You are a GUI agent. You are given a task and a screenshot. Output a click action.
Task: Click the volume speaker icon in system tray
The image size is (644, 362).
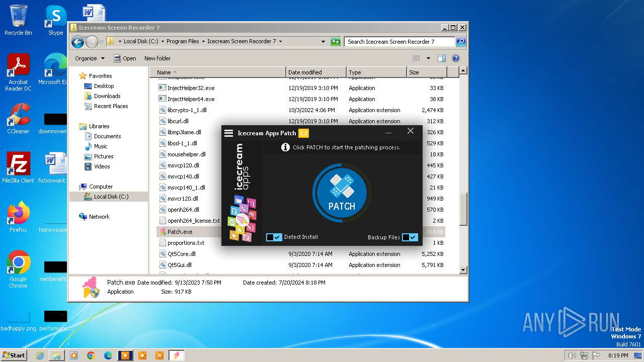(571, 355)
